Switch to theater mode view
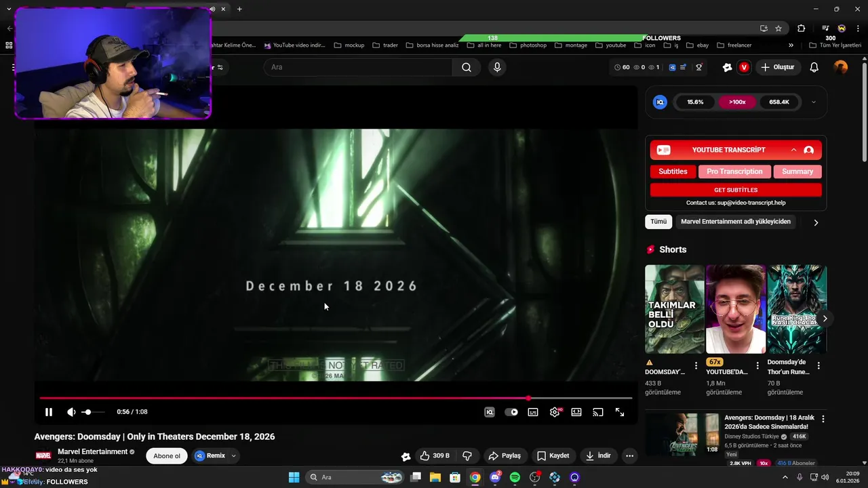 coord(576,412)
